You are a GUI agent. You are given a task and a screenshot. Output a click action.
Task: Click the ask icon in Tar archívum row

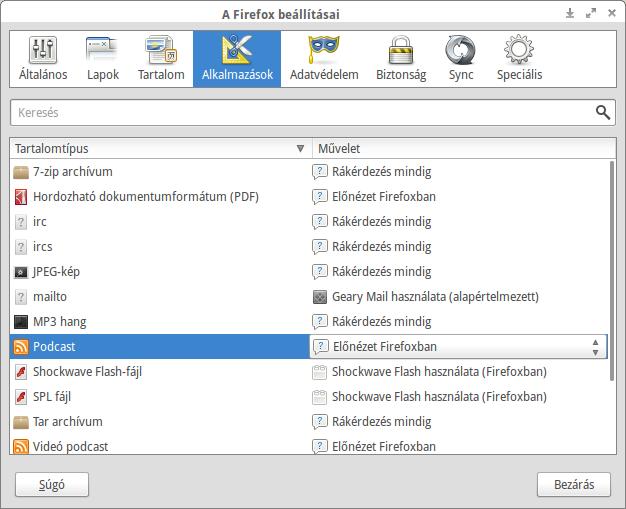320,422
